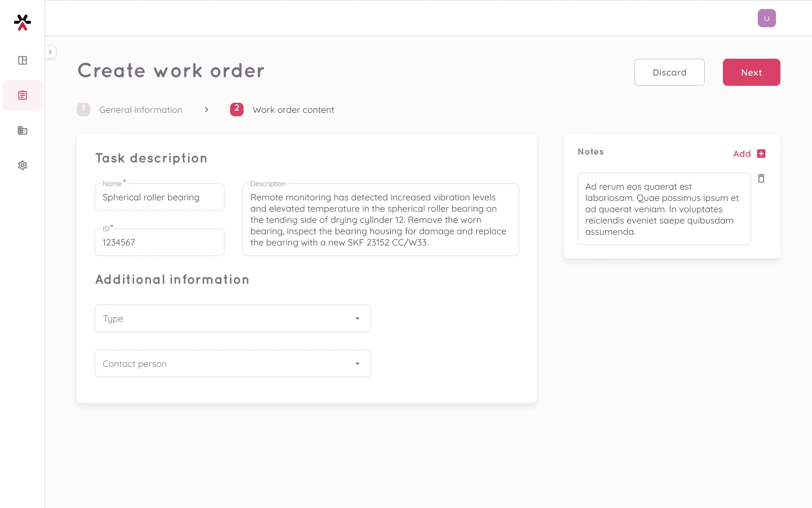
Task: Click the Notes panel title
Action: [x=591, y=152]
